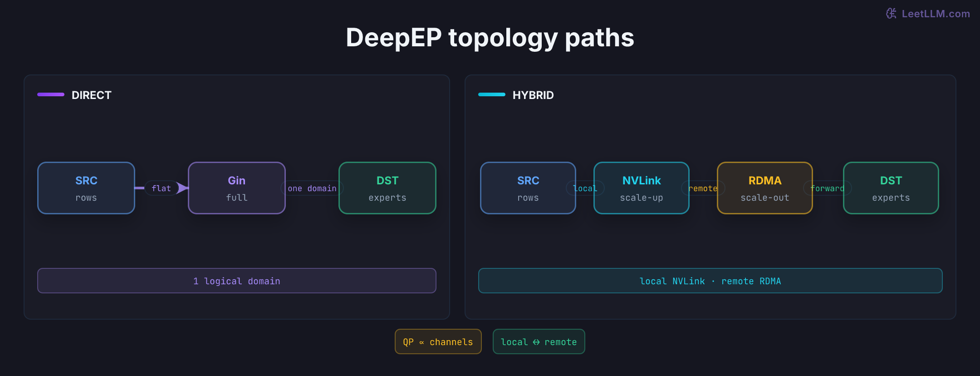980x376 pixels.
Task: Select the NVLink scale-up node
Action: [642, 188]
